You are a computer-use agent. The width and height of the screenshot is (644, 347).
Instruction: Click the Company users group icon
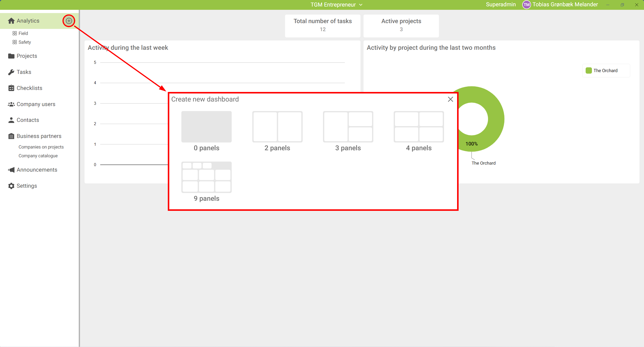click(x=11, y=104)
